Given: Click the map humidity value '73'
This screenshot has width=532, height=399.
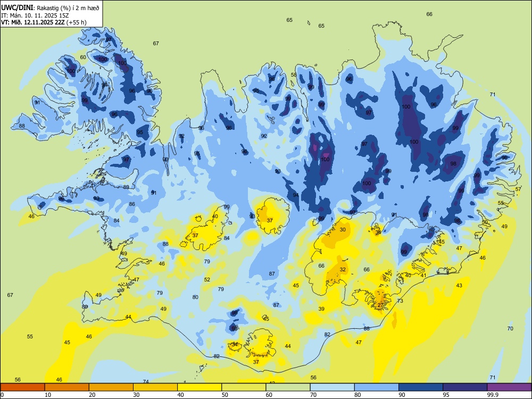Looking at the screenshot, I should click(x=400, y=301).
